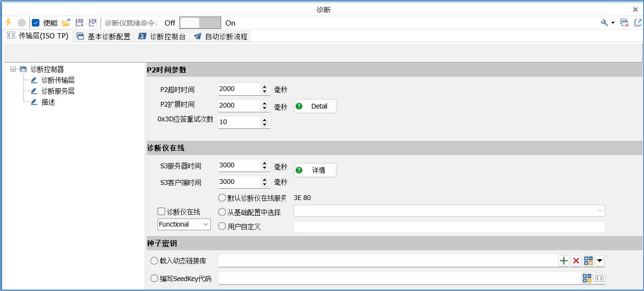The width and height of the screenshot is (644, 291).
Task: Select 编写SeedKey代码 radio button
Action: [x=154, y=278]
